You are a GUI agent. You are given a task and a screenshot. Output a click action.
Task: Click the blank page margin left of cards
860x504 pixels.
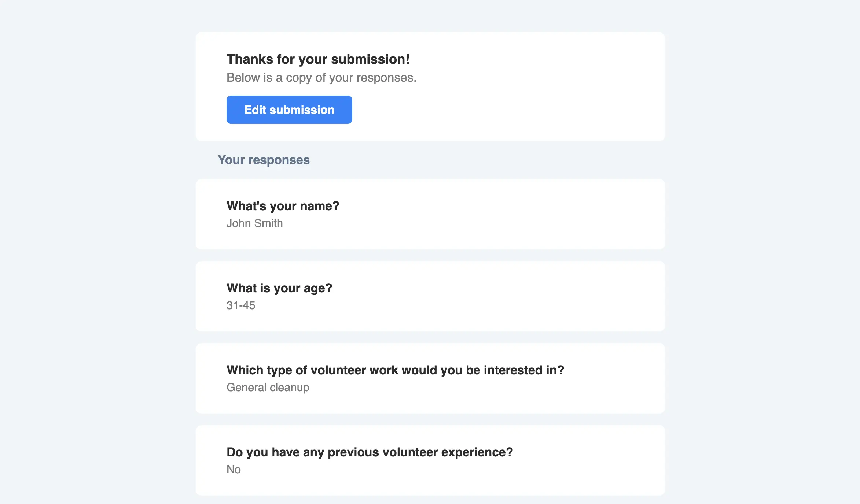pyautogui.click(x=95, y=256)
